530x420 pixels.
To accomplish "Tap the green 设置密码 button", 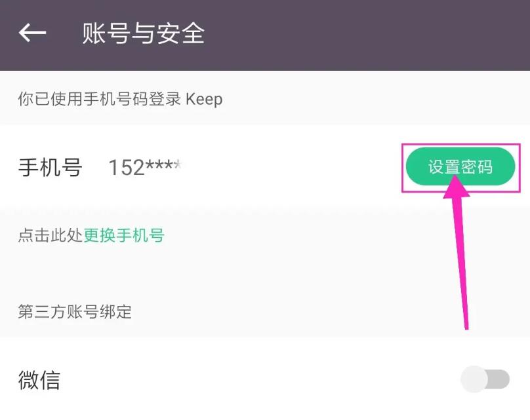I will point(460,166).
